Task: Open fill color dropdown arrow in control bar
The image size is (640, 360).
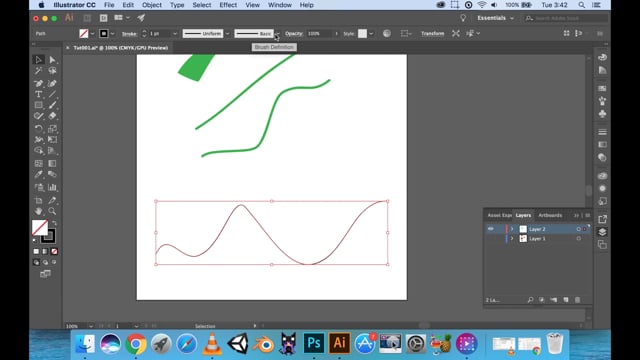Action: point(92,34)
